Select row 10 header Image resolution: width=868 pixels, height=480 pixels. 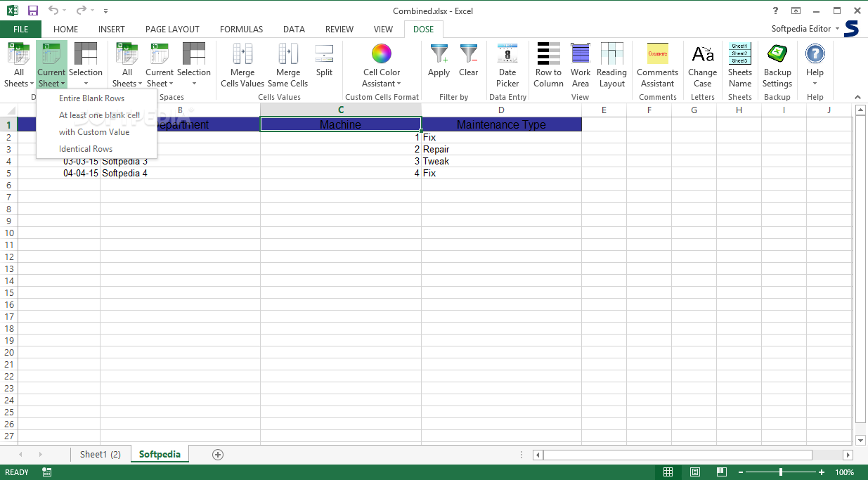pyautogui.click(x=8, y=233)
